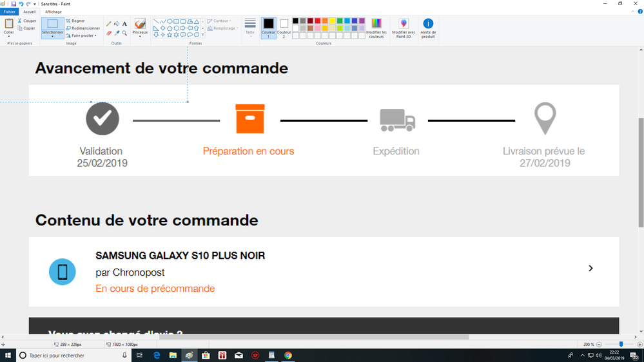Choose the diagonal line shape
Image resolution: width=644 pixels, height=362 pixels.
point(156,21)
